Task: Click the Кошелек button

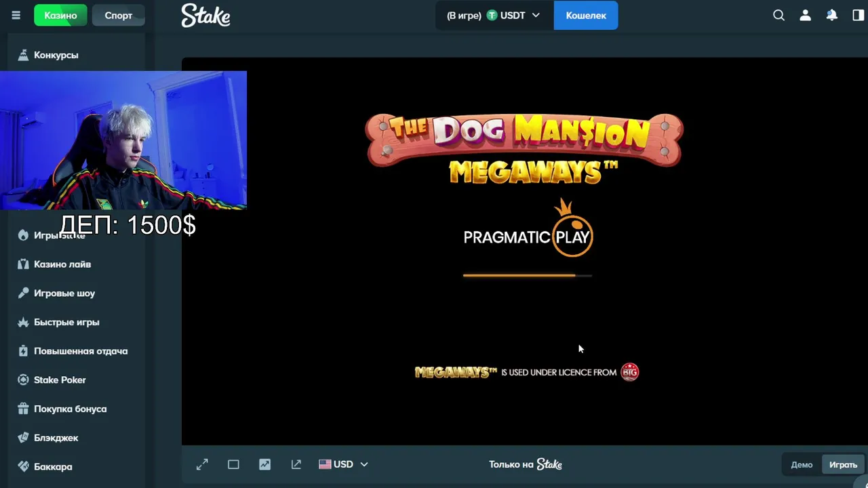Action: pos(586,15)
